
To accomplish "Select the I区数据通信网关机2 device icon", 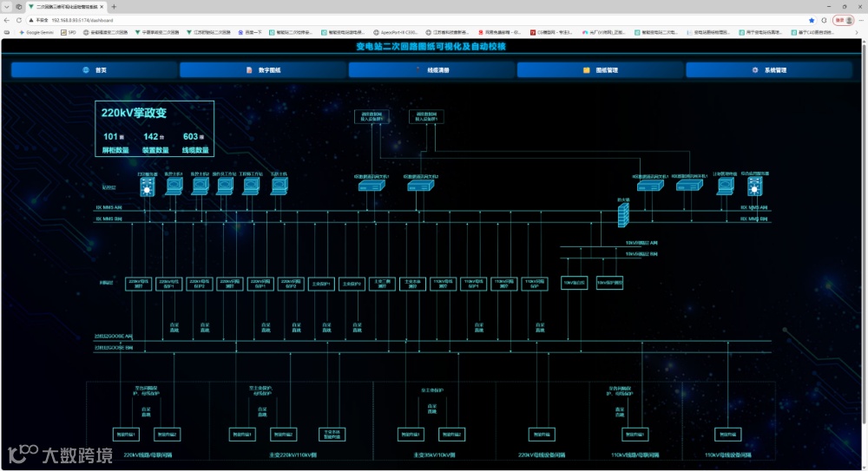I will tap(421, 186).
